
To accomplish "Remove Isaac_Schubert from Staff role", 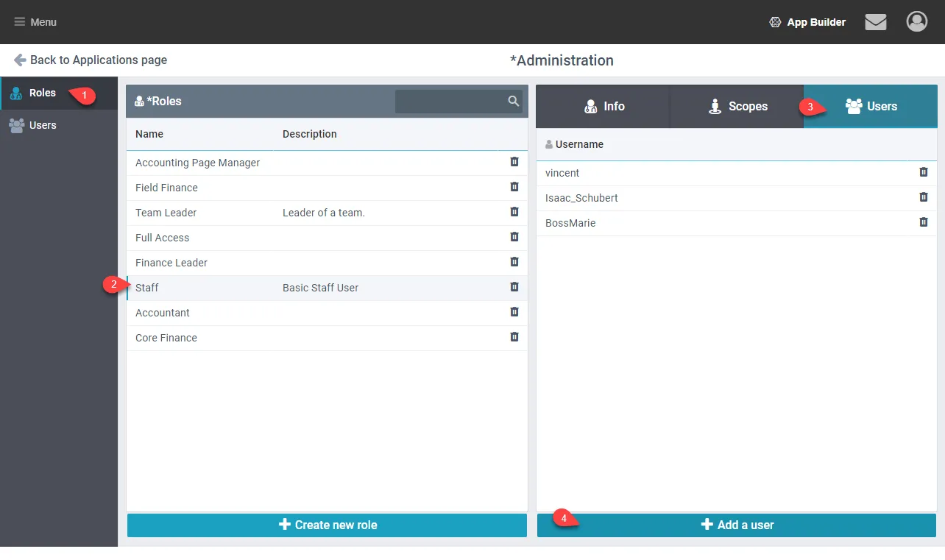I will coord(923,197).
